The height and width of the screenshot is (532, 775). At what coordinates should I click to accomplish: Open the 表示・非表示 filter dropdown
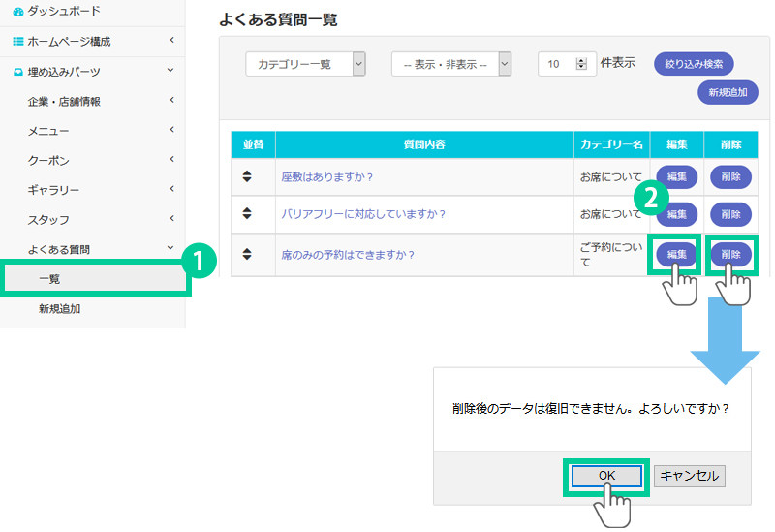451,64
